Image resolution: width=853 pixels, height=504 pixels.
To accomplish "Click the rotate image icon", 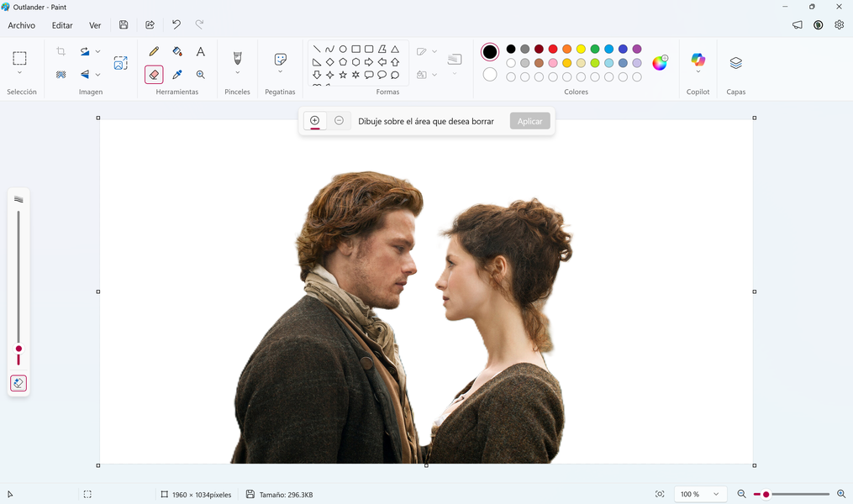I will coord(85,51).
